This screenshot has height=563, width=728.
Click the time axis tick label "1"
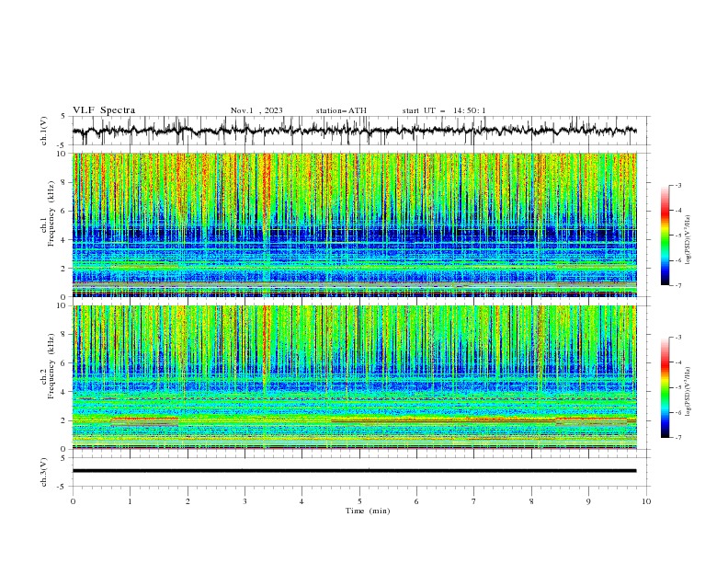pyautogui.click(x=130, y=501)
